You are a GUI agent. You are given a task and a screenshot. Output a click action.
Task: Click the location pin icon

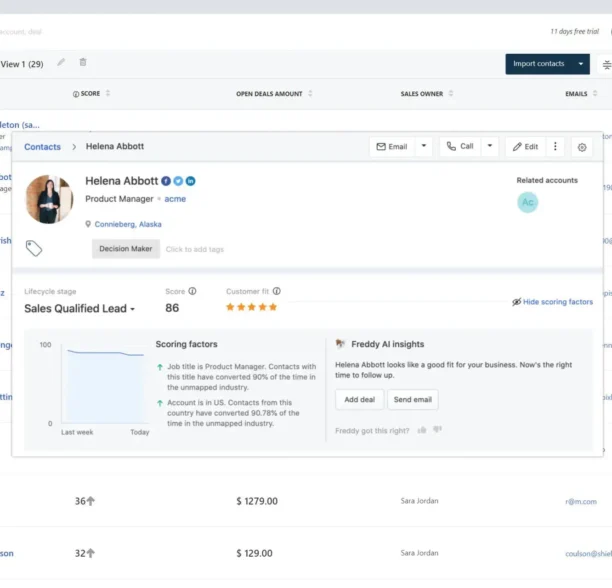click(x=88, y=224)
